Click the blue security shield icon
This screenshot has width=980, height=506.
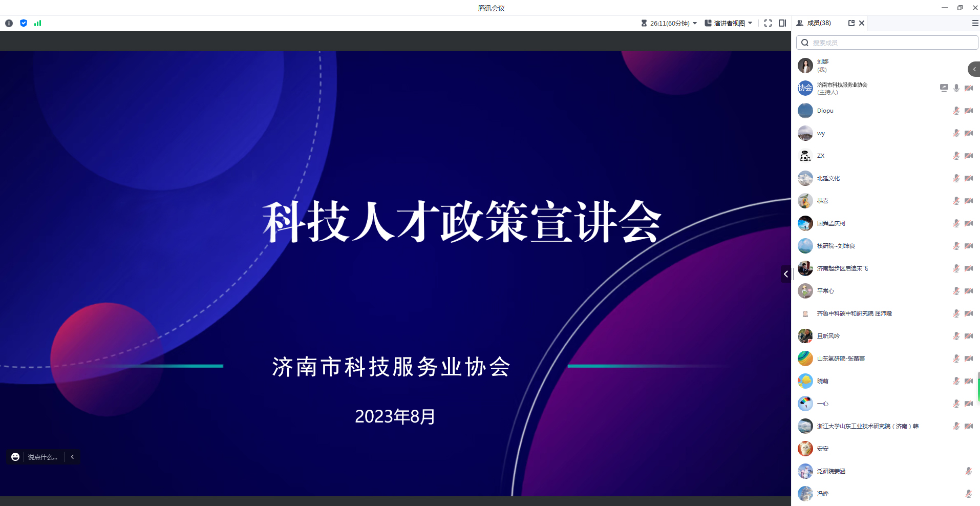click(24, 23)
